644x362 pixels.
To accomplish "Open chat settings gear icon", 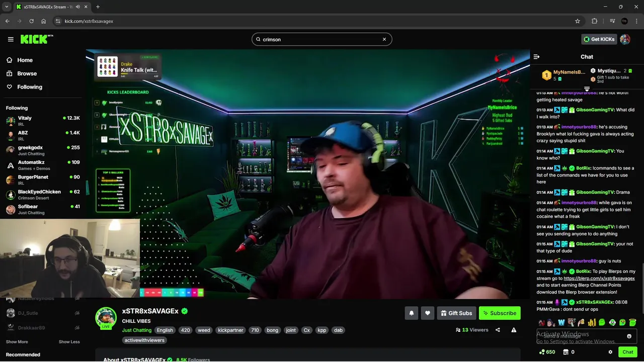I will (x=610, y=352).
